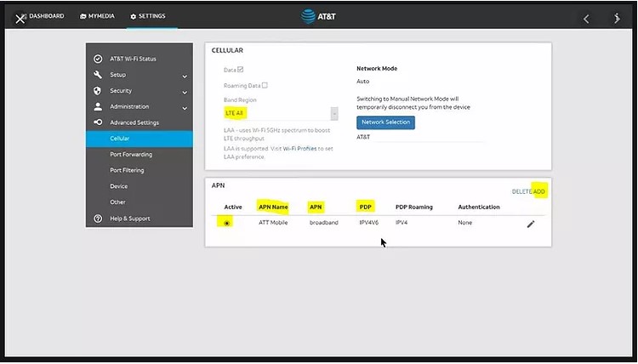
Task: Open Other settings in sidebar
Action: coord(117,202)
